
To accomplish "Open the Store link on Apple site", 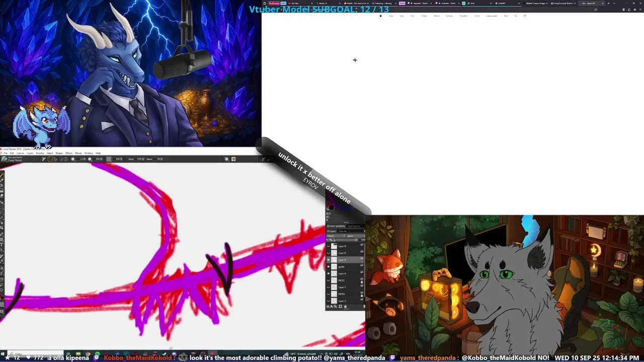I will 391,16.
